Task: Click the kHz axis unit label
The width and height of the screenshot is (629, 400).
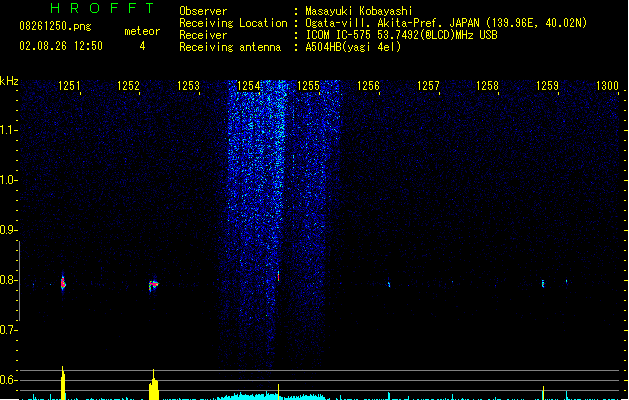Action: pyautogui.click(x=9, y=81)
